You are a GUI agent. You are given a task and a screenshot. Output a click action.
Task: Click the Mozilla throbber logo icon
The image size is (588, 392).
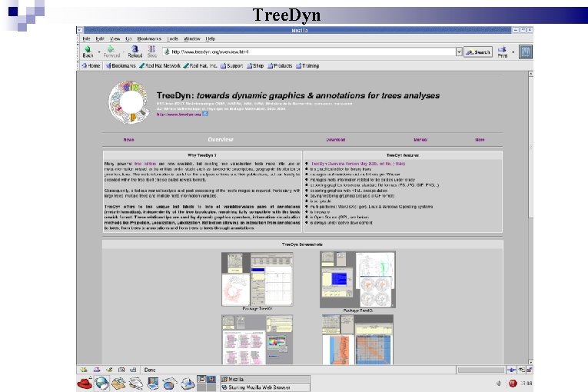pyautogui.click(x=526, y=51)
